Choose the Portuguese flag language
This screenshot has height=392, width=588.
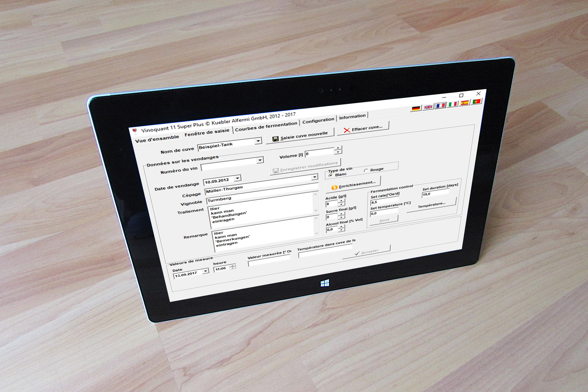point(476,101)
